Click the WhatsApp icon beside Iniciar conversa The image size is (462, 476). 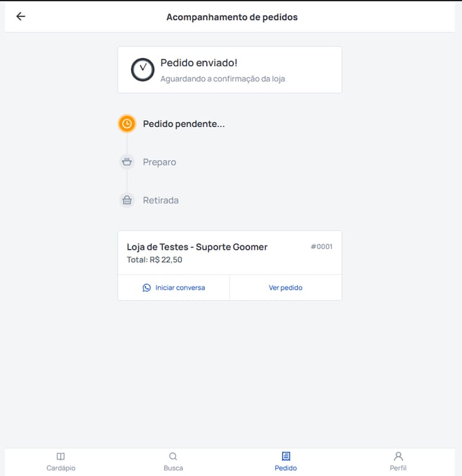point(147,288)
